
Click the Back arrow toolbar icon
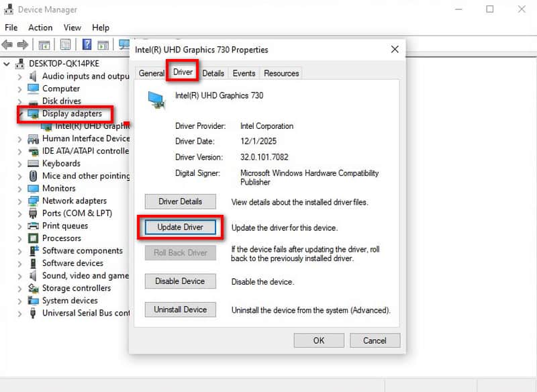(7, 45)
